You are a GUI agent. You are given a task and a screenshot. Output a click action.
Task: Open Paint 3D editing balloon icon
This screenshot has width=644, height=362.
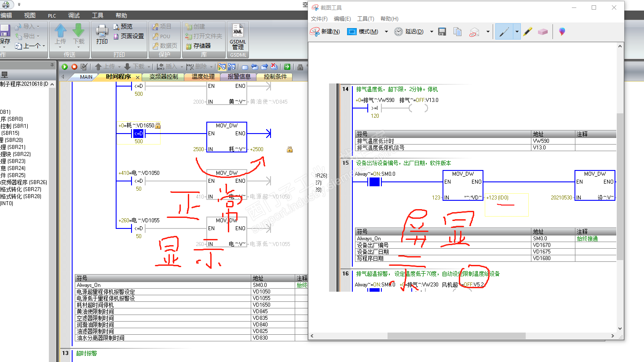(562, 32)
